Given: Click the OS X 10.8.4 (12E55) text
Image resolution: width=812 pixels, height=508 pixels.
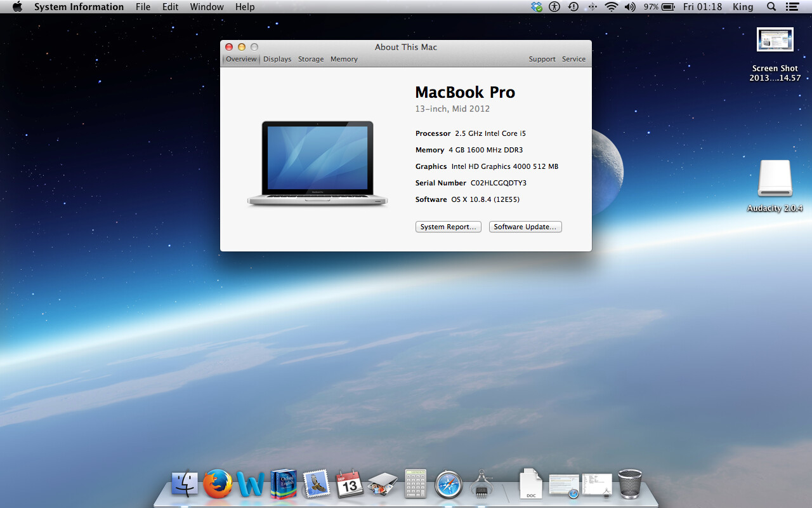Looking at the screenshot, I should coord(485,199).
